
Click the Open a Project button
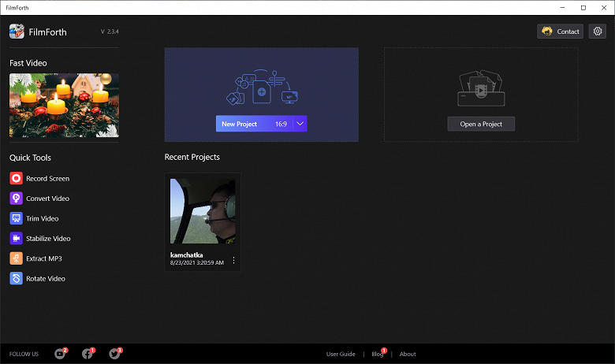[x=481, y=124]
